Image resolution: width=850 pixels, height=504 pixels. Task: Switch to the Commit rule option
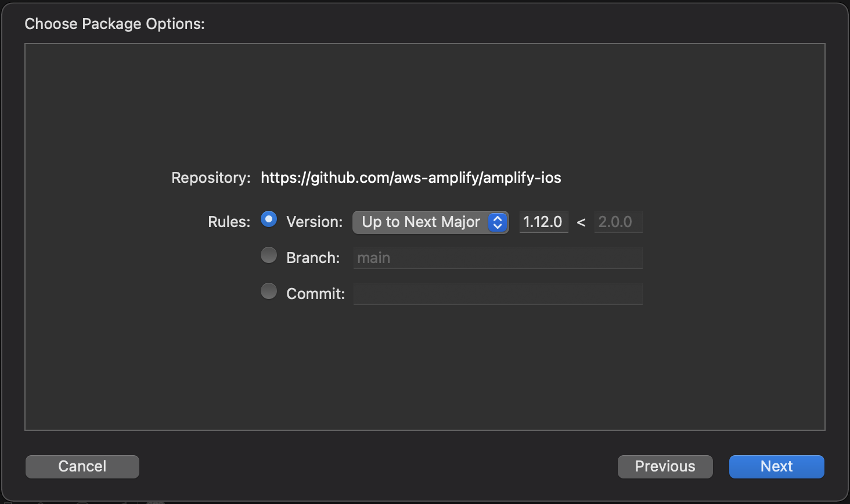pos(268,291)
